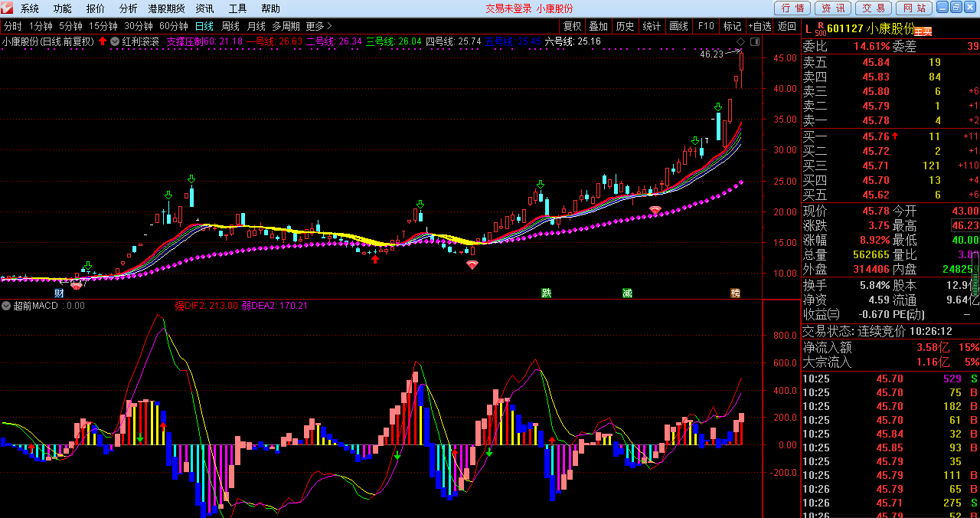Click the red up arrow signal near 13.00
Image resolution: width=980 pixels, height=518 pixels.
pyautogui.click(x=375, y=259)
